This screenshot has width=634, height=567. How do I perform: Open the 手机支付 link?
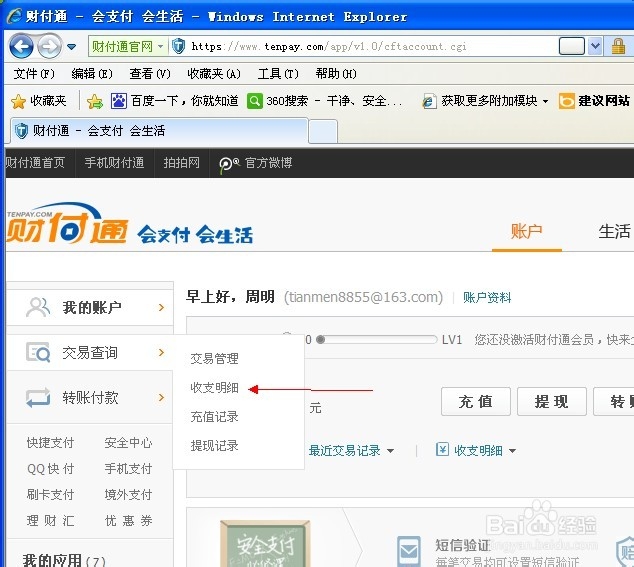pyautogui.click(x=128, y=468)
